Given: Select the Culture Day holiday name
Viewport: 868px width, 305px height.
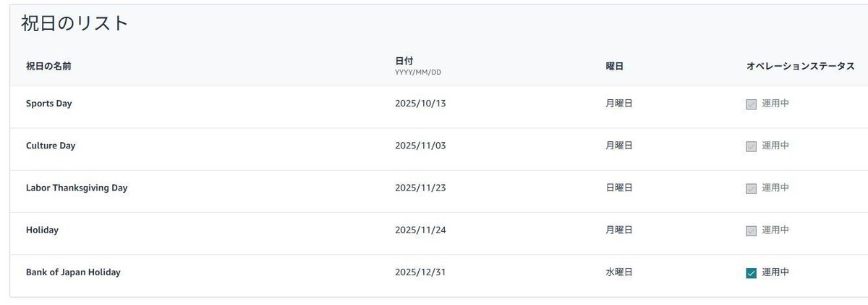Looking at the screenshot, I should (51, 146).
